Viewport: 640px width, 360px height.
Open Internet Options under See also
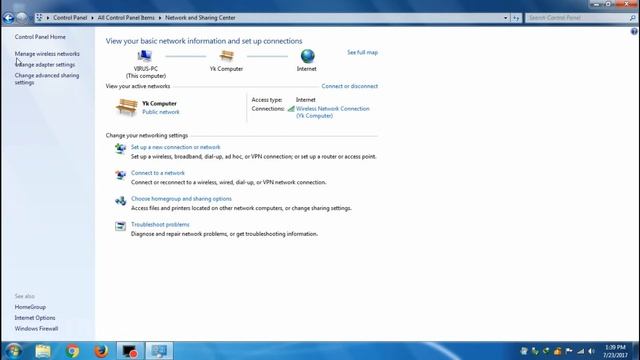(35, 318)
